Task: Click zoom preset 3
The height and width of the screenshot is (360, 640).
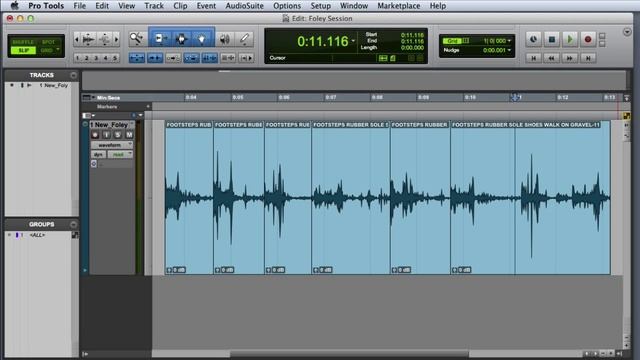Action: pos(96,58)
